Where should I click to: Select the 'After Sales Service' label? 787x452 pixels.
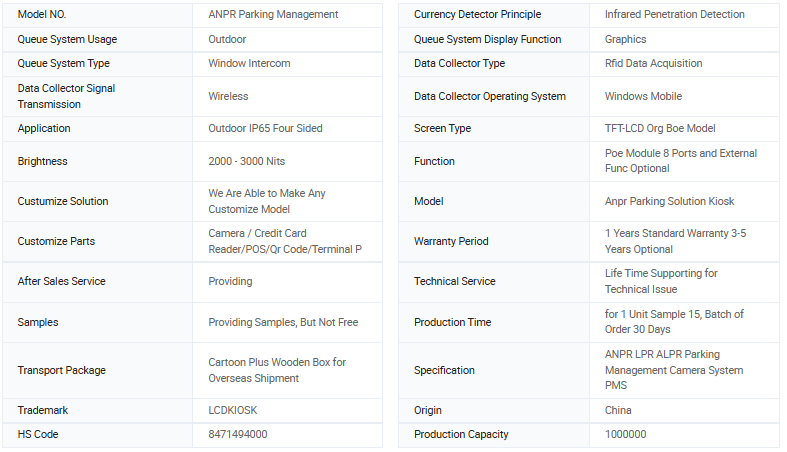tap(61, 281)
